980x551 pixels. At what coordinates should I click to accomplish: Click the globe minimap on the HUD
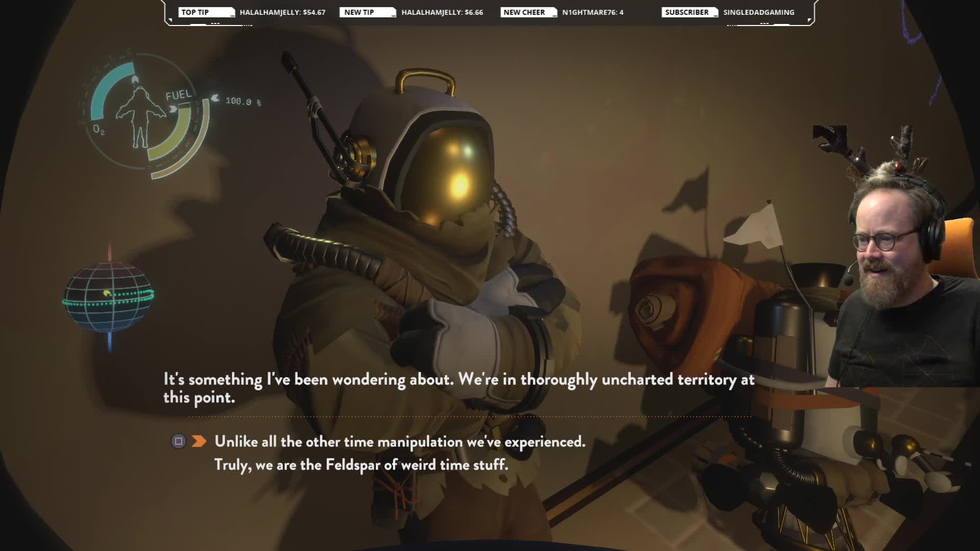(108, 297)
